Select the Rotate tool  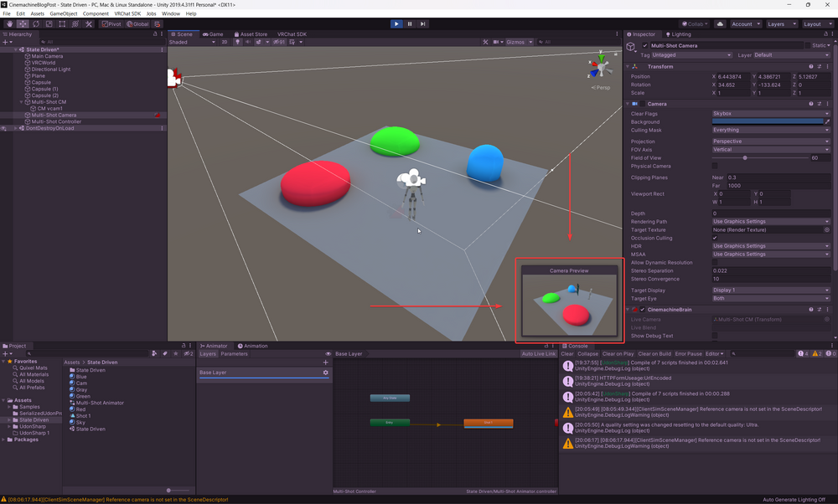(x=36, y=24)
